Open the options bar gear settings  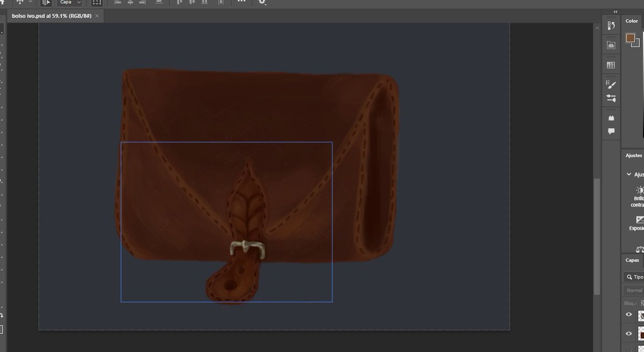(x=262, y=2)
